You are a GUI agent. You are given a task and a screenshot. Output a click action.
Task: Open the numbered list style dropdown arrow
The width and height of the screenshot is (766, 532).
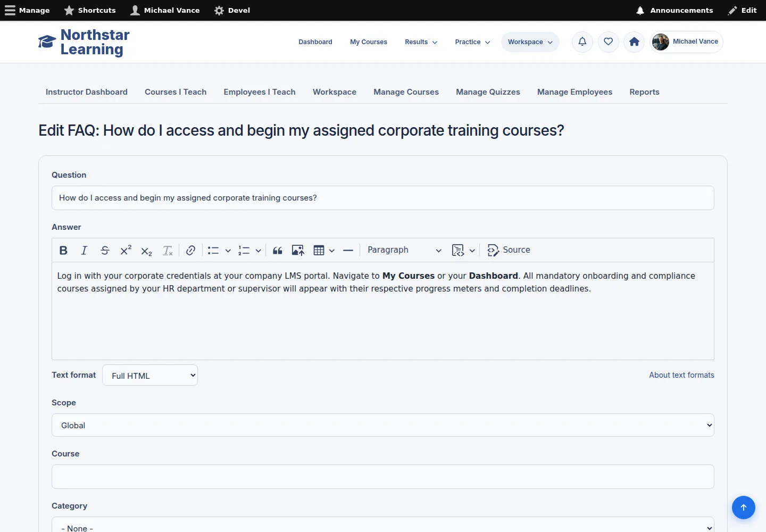(258, 250)
